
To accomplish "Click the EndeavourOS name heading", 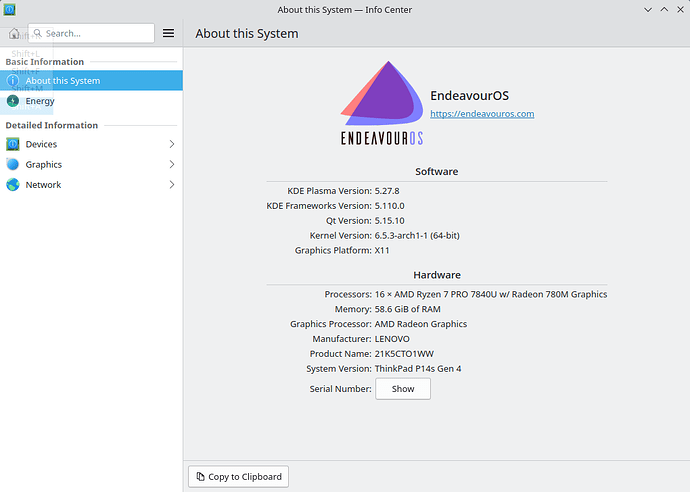I will [470, 95].
